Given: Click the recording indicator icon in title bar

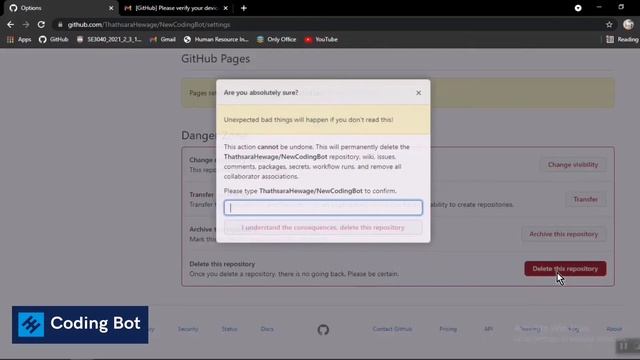Looking at the screenshot, I should [578, 8].
